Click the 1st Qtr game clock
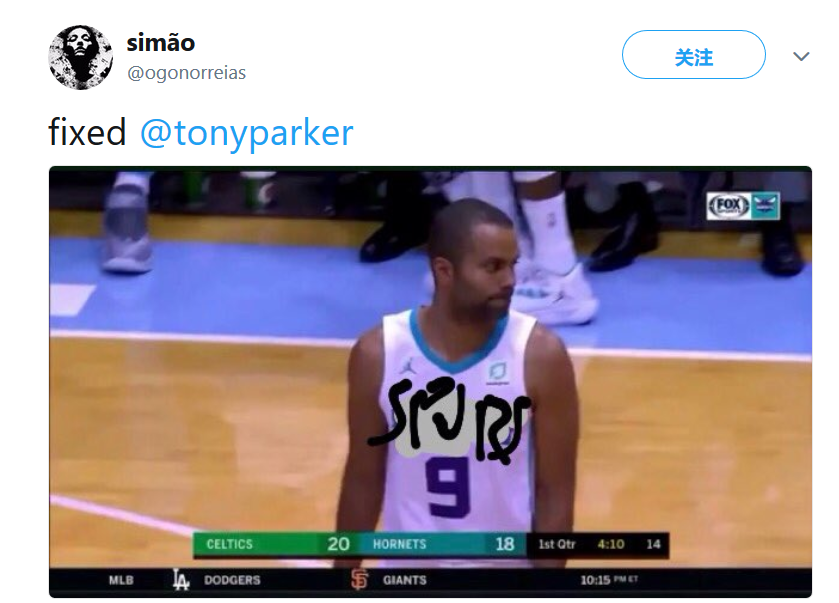This screenshot has width=839, height=603. coord(598,545)
